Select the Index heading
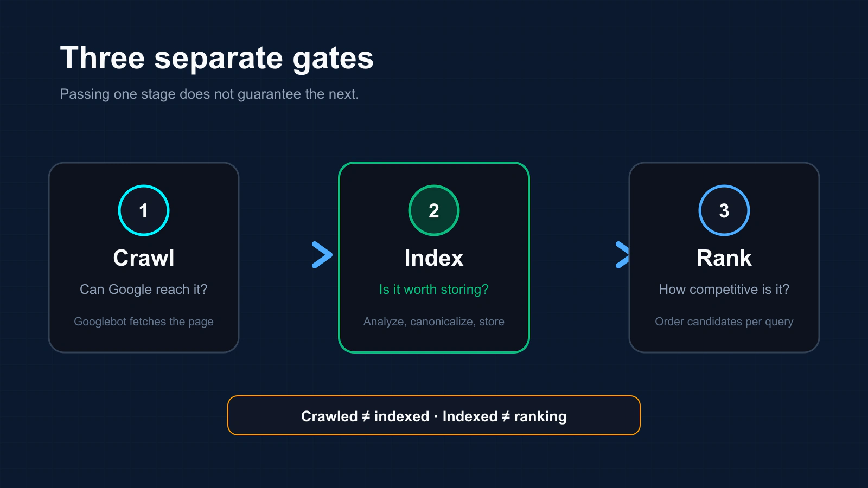This screenshot has width=868, height=488. click(434, 258)
